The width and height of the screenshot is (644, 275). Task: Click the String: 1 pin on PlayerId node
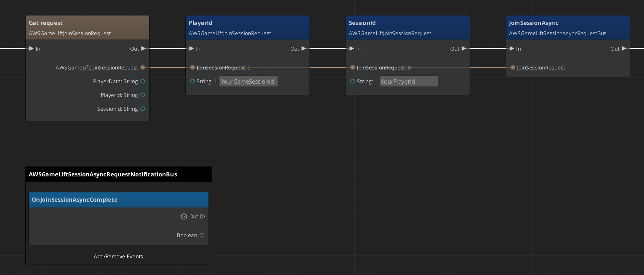pos(192,81)
